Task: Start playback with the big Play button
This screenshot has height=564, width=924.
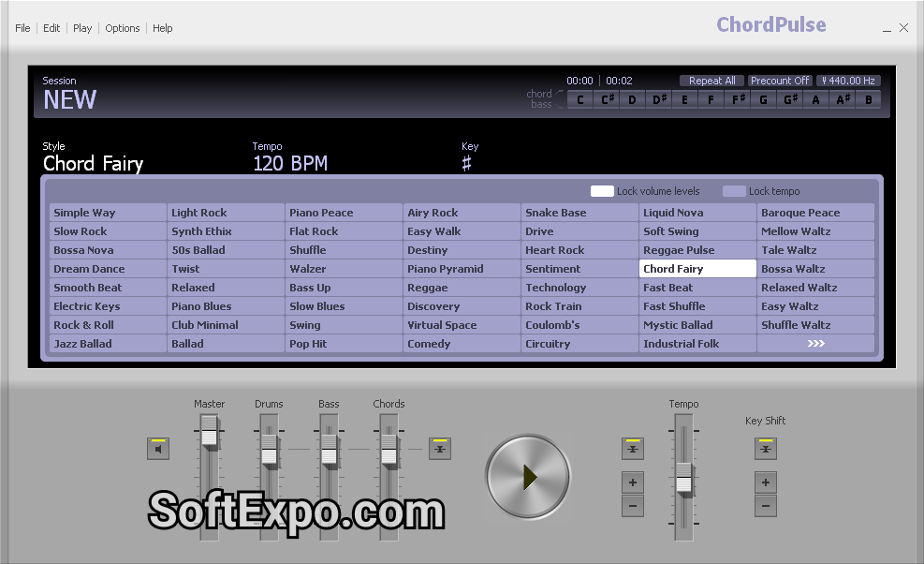Action: click(527, 476)
